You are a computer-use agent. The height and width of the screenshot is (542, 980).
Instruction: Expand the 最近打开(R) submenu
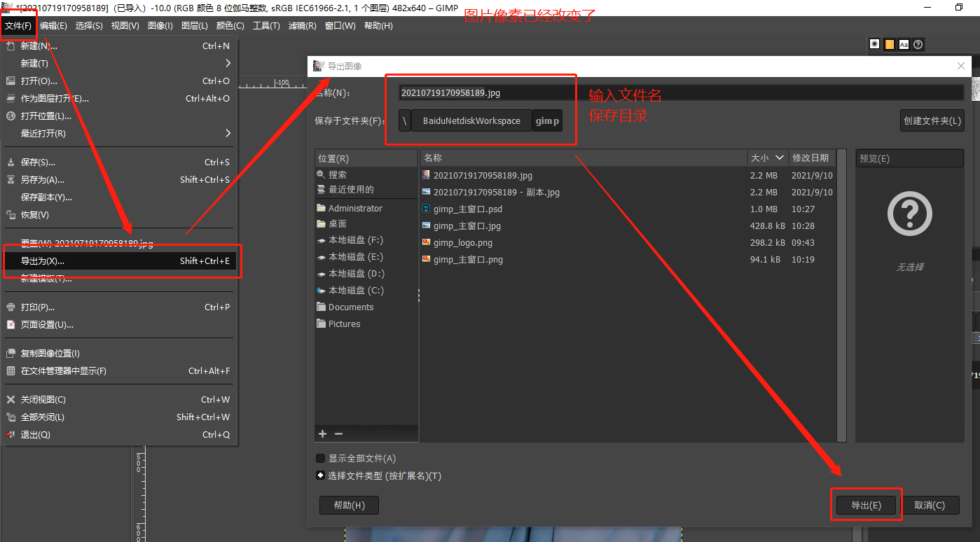tap(120, 134)
